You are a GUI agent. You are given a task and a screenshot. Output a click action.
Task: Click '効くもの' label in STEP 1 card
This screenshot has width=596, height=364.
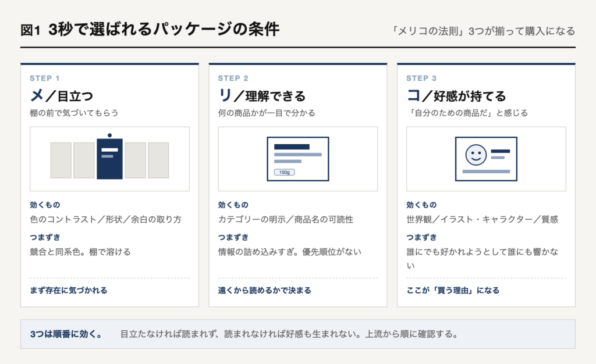pyautogui.click(x=45, y=205)
